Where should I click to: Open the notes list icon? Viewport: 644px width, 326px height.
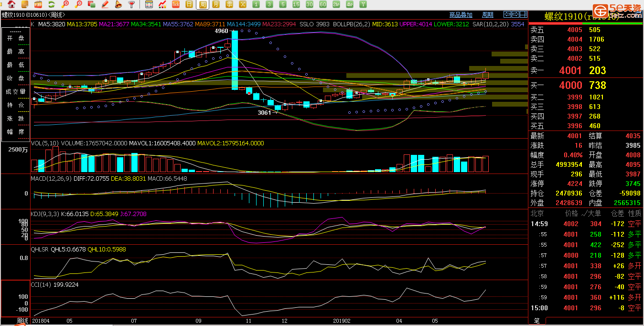(25, 4)
